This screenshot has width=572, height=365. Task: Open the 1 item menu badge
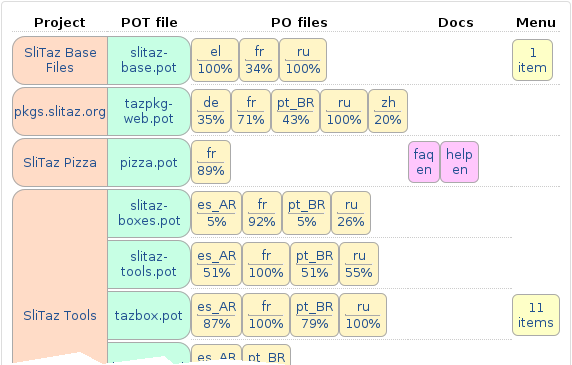pyautogui.click(x=532, y=60)
